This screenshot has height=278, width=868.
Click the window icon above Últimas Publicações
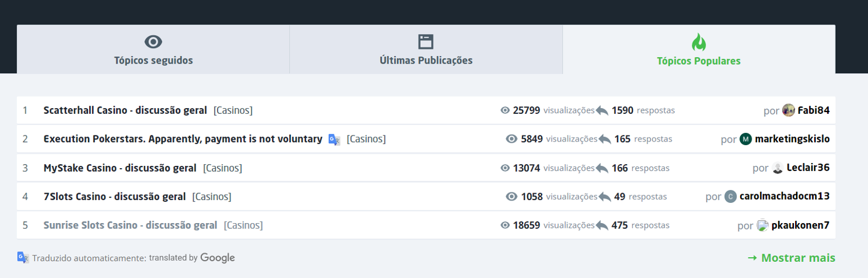click(x=426, y=42)
